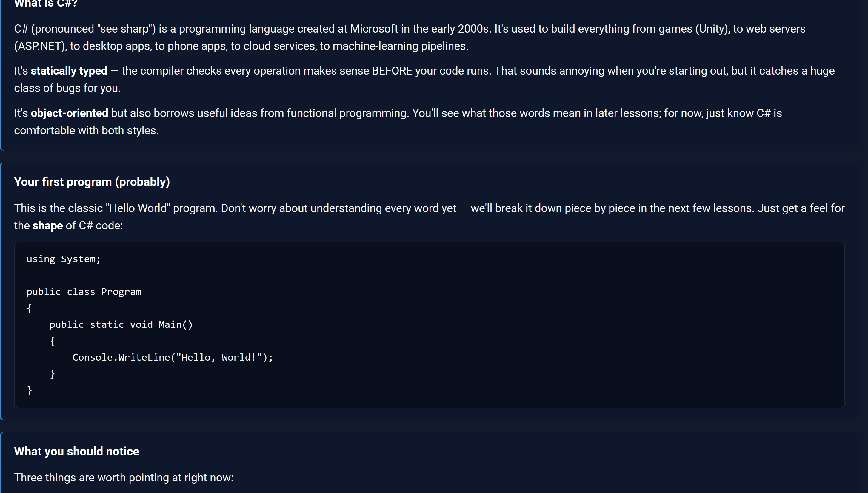The image size is (868, 493).
Task: Click the capitalized word "BEFORE"
Action: click(x=392, y=71)
